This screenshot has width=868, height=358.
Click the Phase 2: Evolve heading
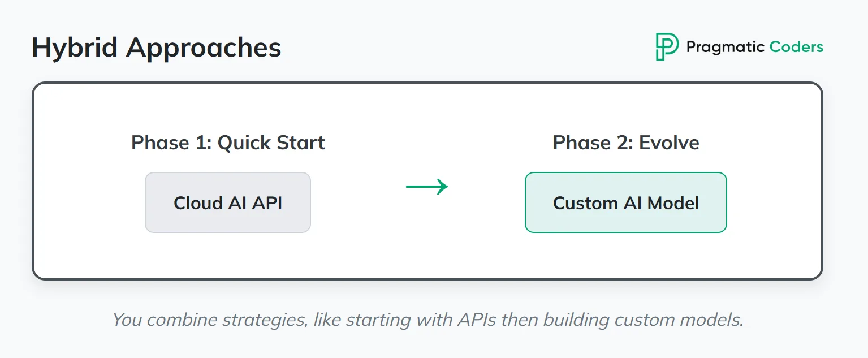625,143
